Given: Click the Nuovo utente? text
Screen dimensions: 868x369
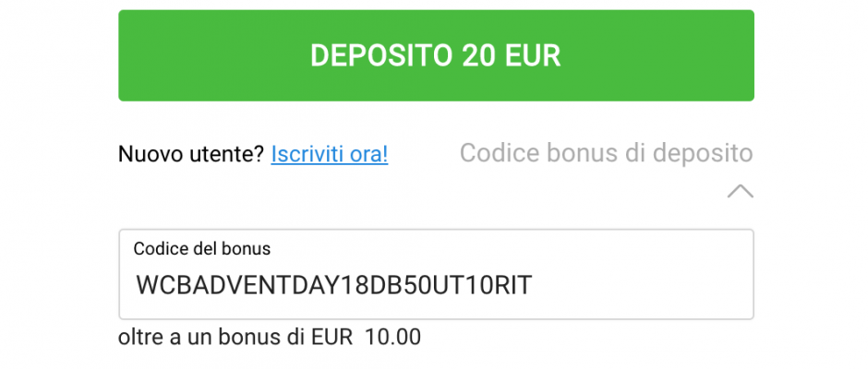Looking at the screenshot, I should pyautogui.click(x=191, y=154).
